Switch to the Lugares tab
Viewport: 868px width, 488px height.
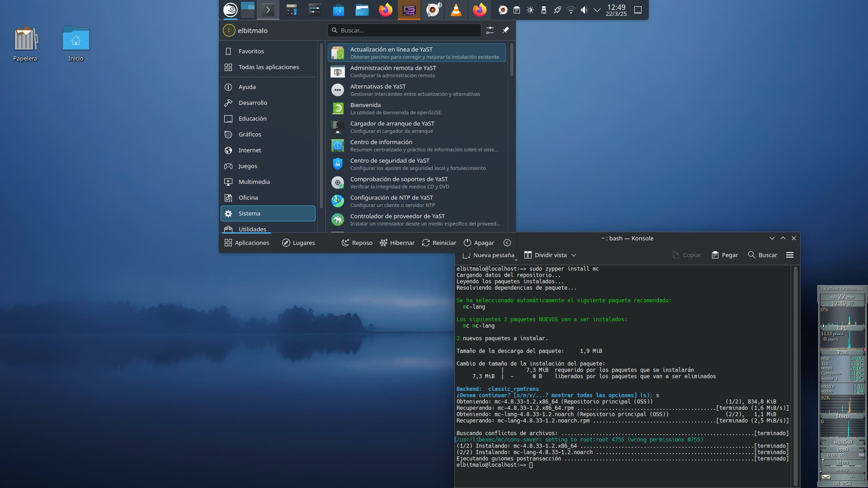pyautogui.click(x=298, y=243)
